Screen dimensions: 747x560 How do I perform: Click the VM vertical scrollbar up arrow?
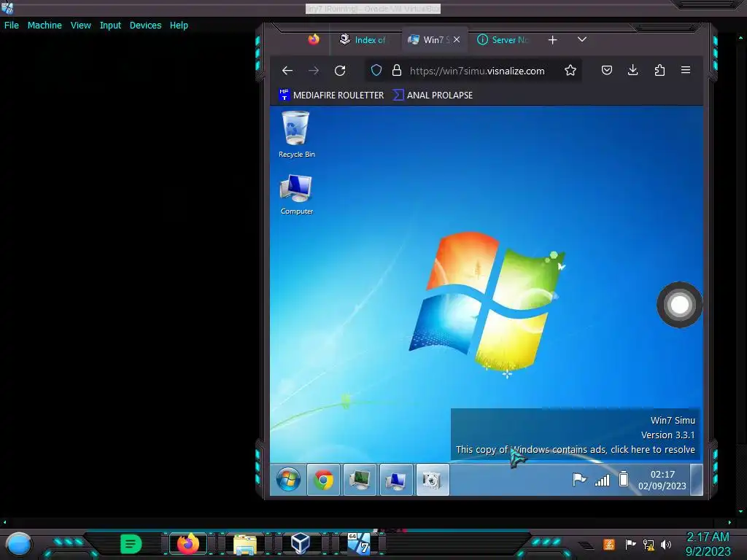(740, 37)
